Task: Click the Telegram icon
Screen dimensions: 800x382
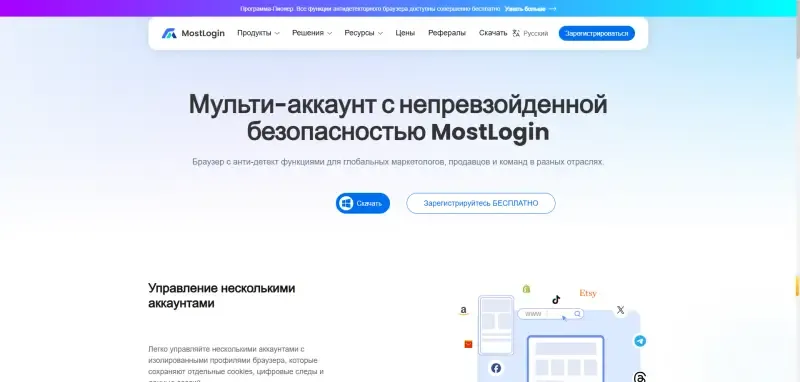Action: click(640, 341)
